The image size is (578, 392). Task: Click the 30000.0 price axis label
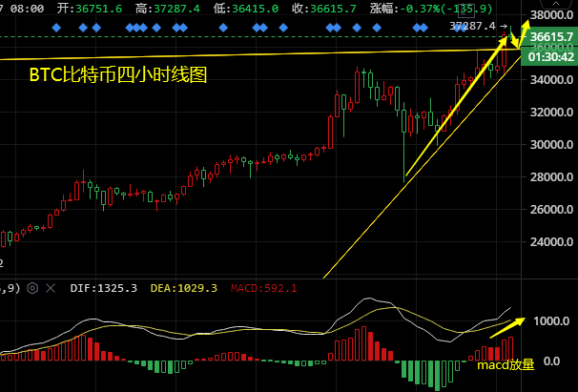pos(551,145)
